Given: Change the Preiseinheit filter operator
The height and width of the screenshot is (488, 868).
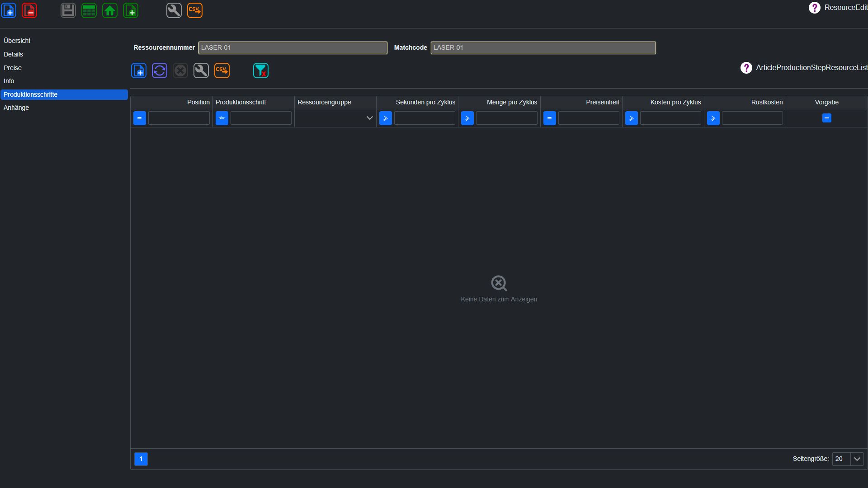Looking at the screenshot, I should coord(549,118).
